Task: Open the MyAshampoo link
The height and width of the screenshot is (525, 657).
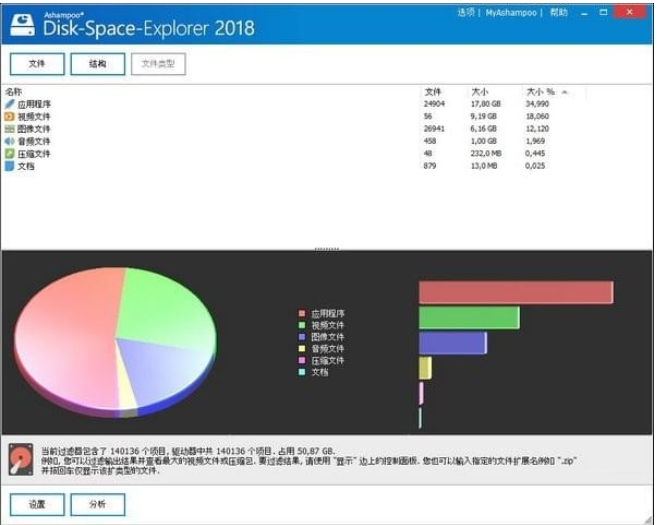Action: 511,13
